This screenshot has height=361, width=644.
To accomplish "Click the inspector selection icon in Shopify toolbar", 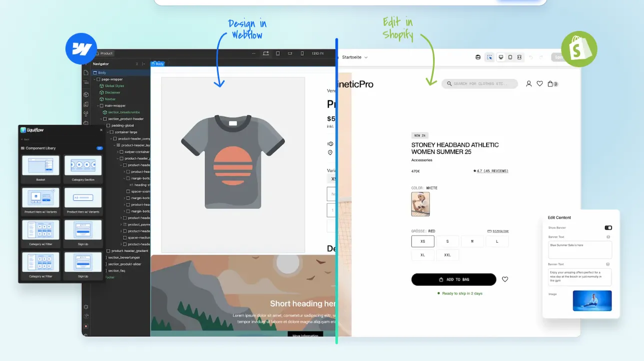I will (489, 57).
